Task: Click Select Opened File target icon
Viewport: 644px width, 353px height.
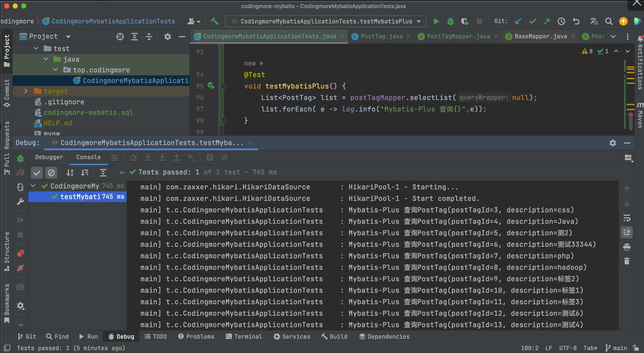Action: pos(120,37)
